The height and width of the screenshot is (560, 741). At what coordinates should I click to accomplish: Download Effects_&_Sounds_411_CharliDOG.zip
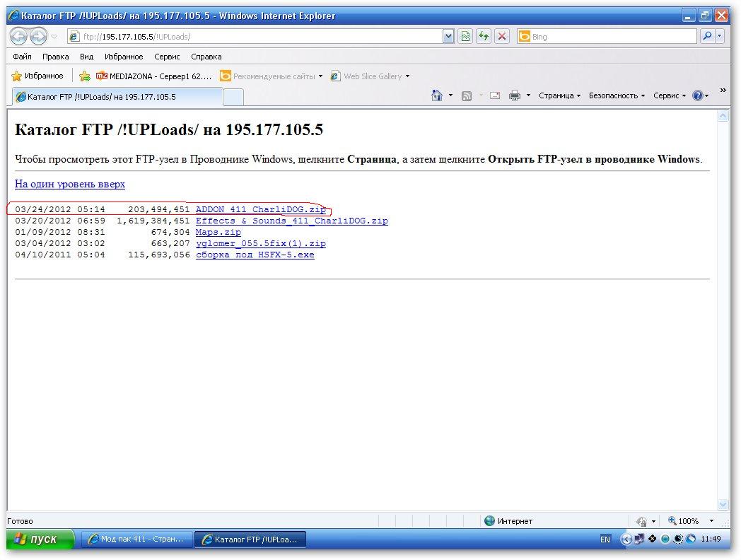pyautogui.click(x=291, y=221)
